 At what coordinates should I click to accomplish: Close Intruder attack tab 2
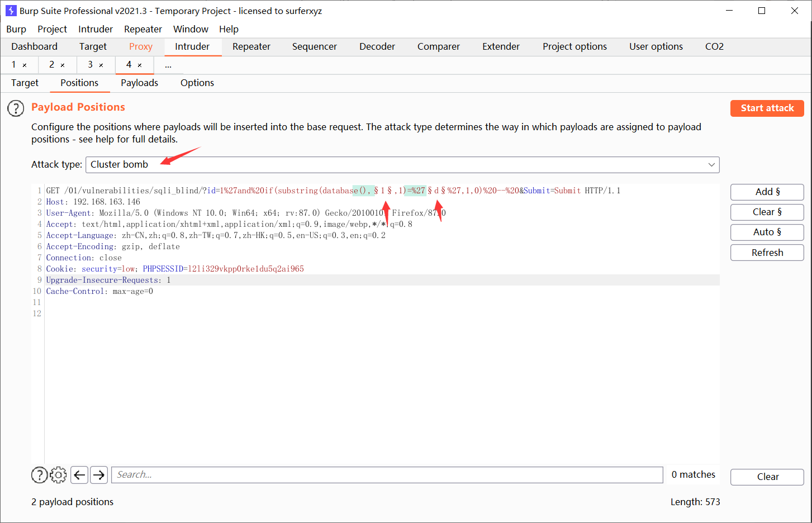click(63, 65)
